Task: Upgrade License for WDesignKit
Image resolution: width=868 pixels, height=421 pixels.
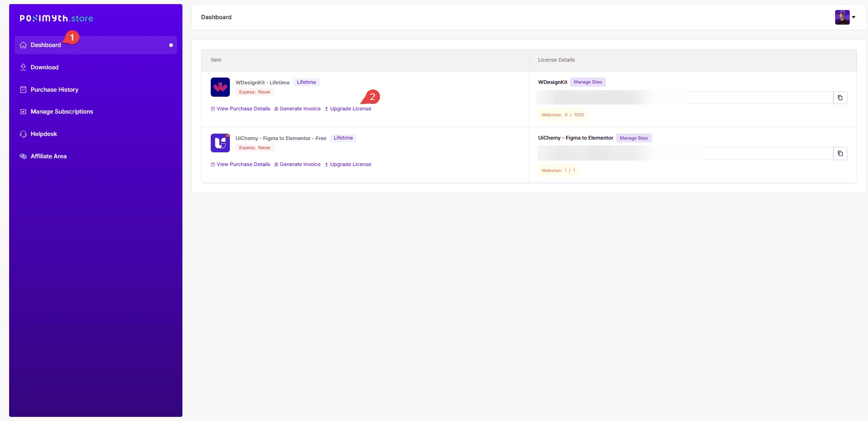Action: click(x=350, y=109)
